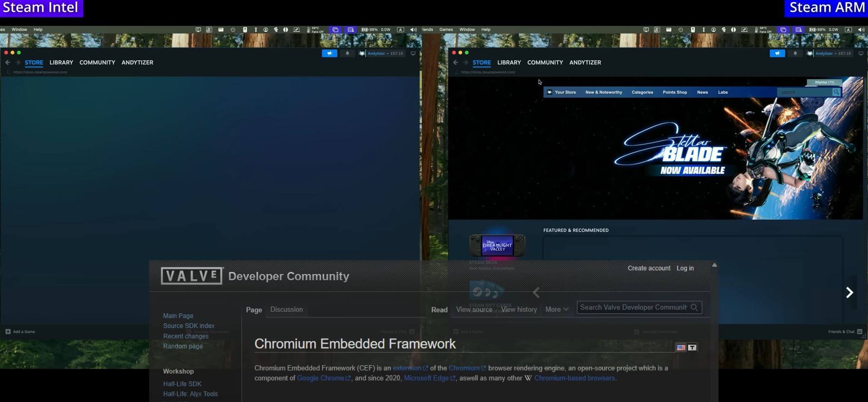Open the Friends & Chat icon in the right Steam window

click(x=859, y=332)
